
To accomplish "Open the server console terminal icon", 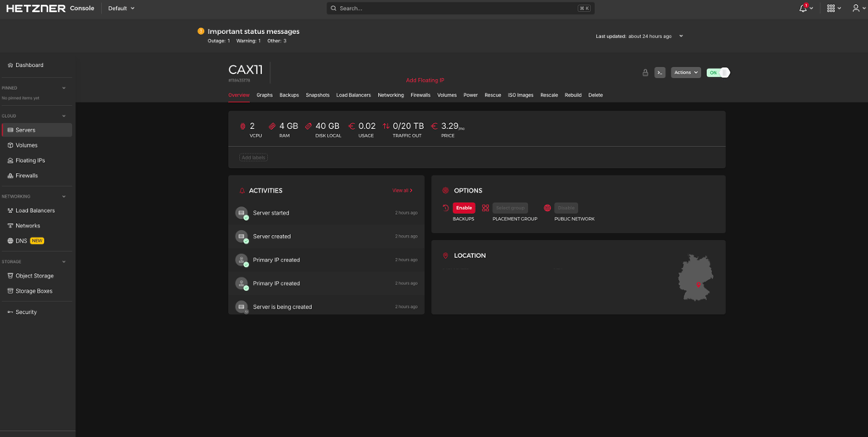I will coord(659,73).
